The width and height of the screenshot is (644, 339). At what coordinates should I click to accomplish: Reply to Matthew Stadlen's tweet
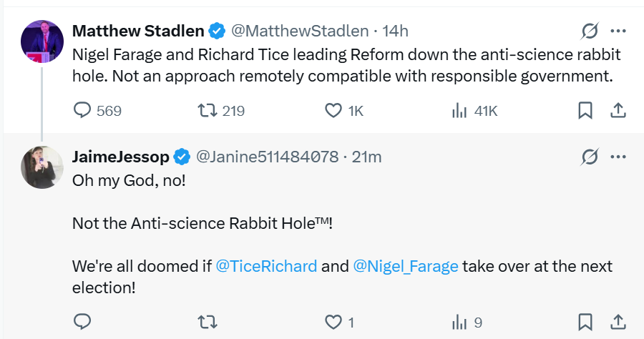(84, 111)
